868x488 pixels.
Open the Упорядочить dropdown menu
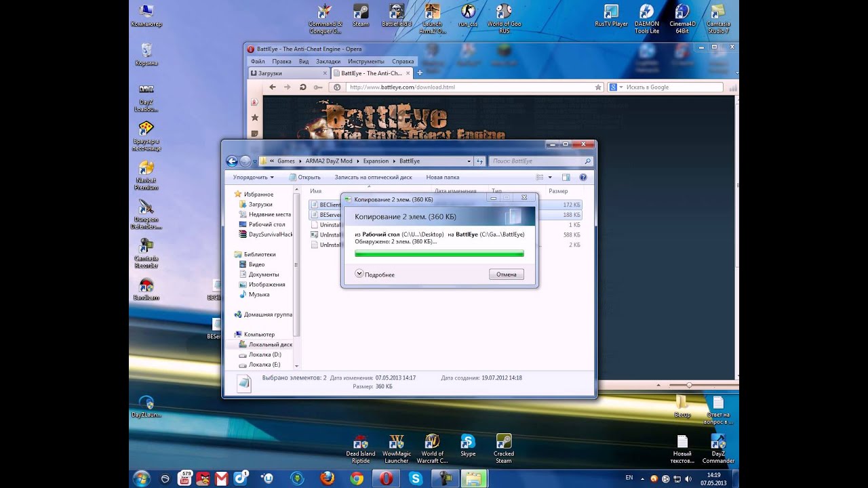[x=253, y=177]
